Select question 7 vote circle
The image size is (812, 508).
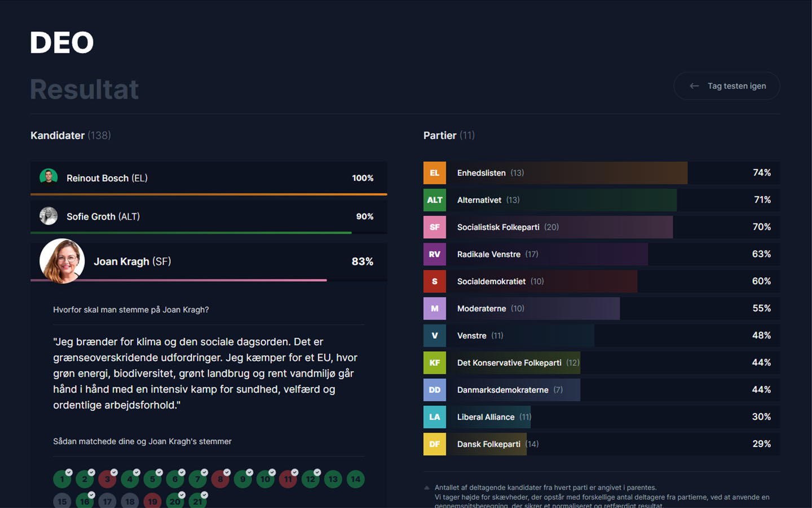pos(197,479)
